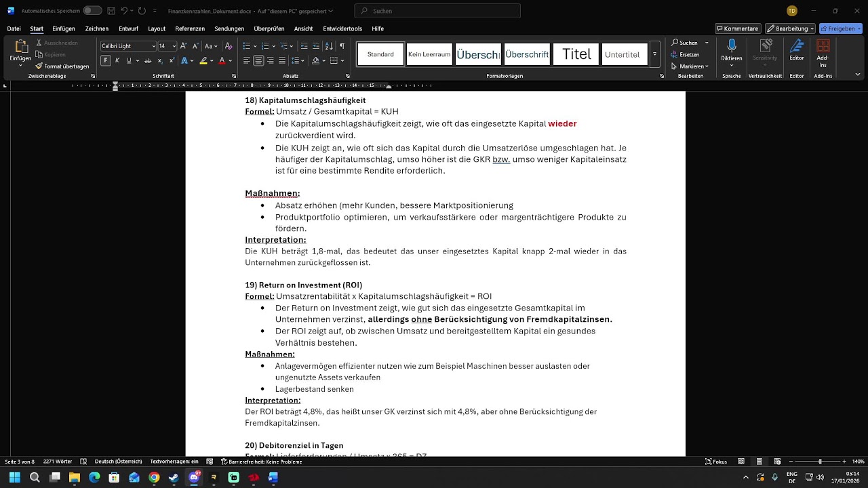
Task: Switch to the Layout tab
Action: pos(157,28)
